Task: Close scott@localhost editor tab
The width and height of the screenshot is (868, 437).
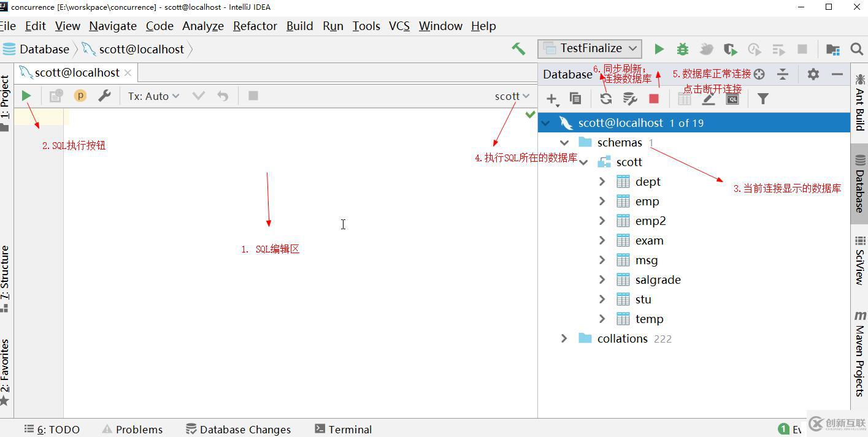Action: [x=128, y=72]
